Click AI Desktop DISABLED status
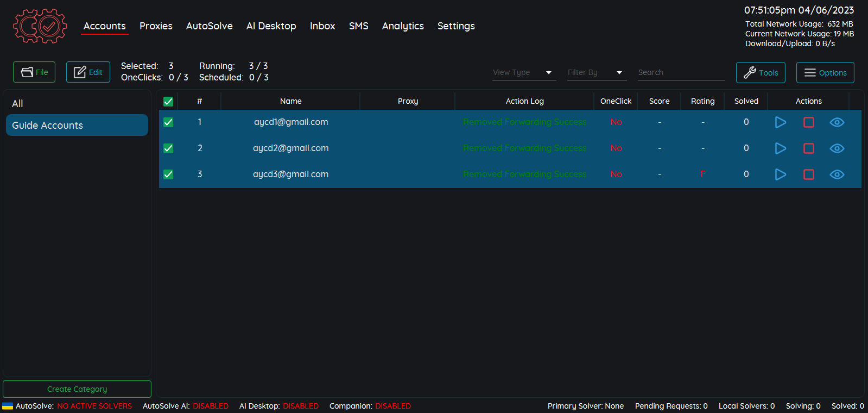Image resolution: width=868 pixels, height=413 pixels. pos(301,406)
